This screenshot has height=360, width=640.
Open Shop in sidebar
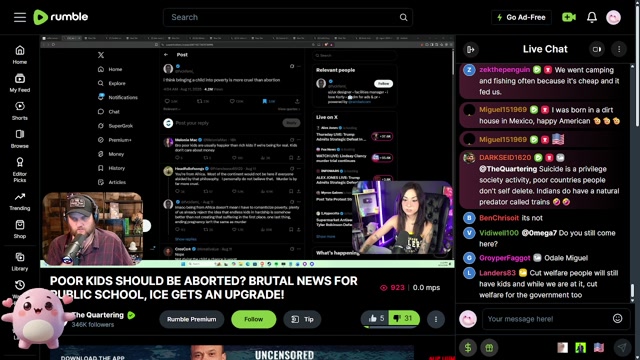20,229
